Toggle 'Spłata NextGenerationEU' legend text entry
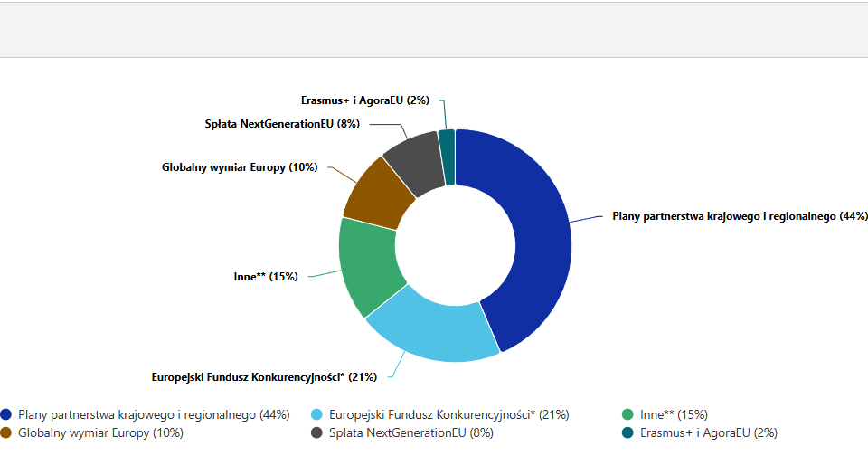 (x=411, y=432)
